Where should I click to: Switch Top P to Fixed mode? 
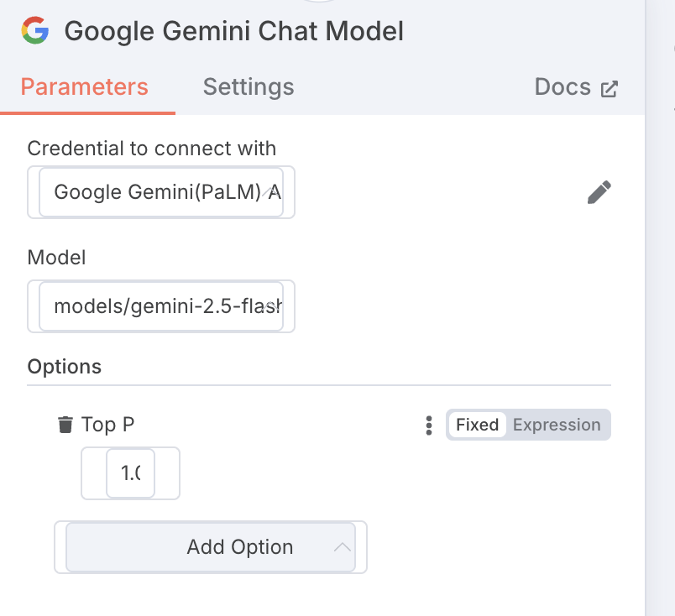[477, 425]
